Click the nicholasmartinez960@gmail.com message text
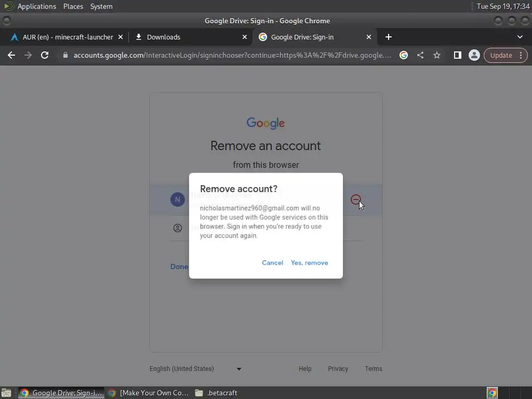The image size is (532, 399). [264, 222]
